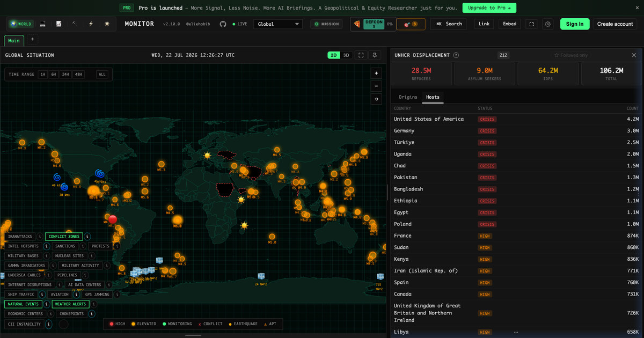Viewport: 644px width, 338px height.
Task: Click the Embed button
Action: (509, 24)
